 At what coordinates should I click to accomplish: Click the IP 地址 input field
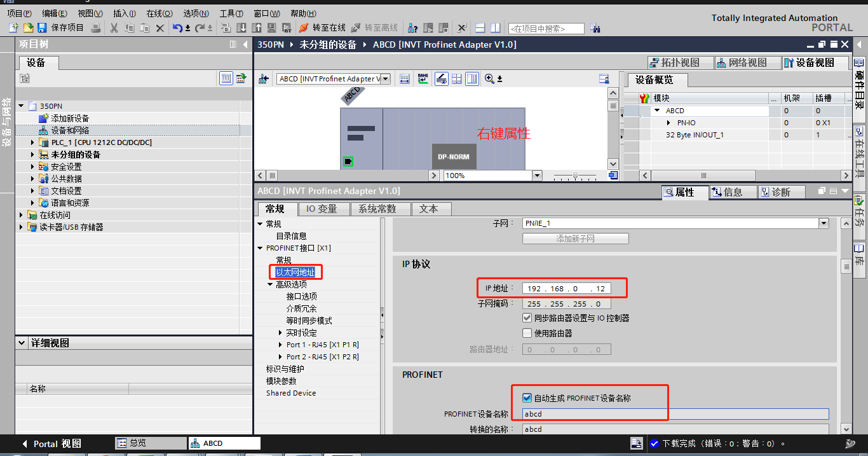coord(567,289)
